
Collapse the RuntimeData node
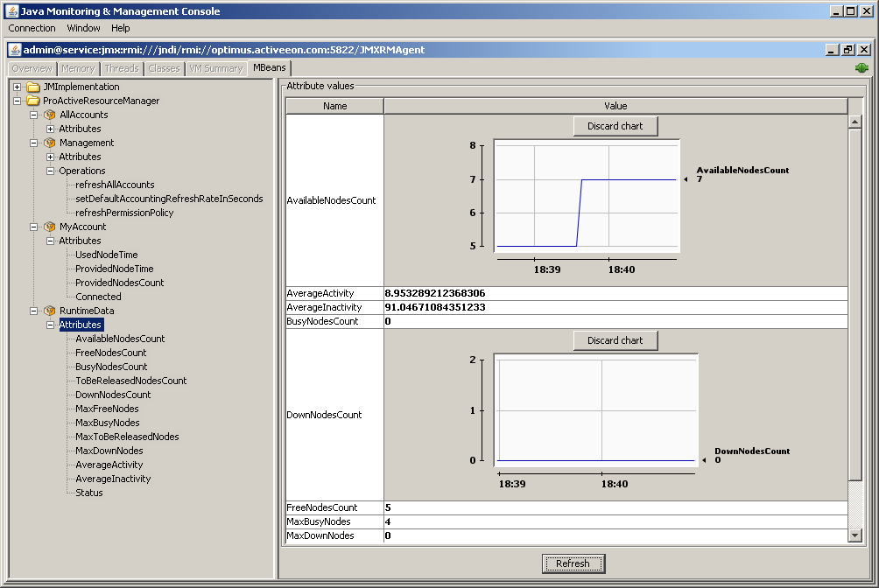[33, 311]
